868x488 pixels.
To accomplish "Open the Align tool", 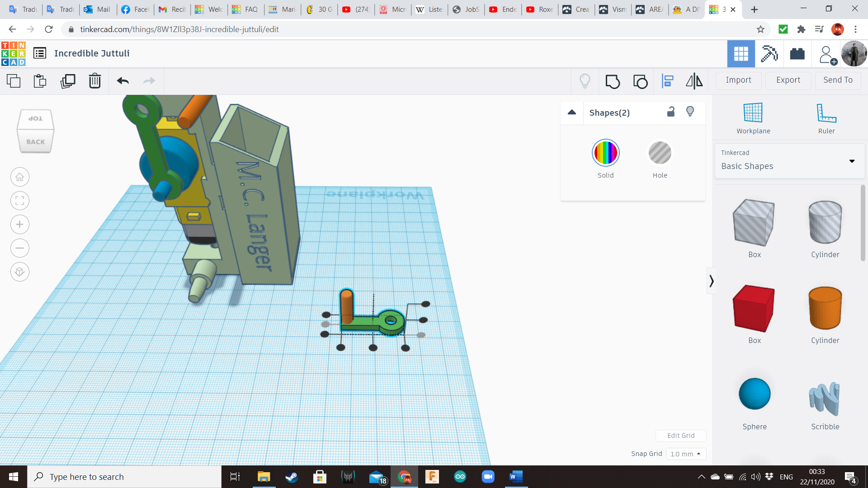I will (667, 81).
